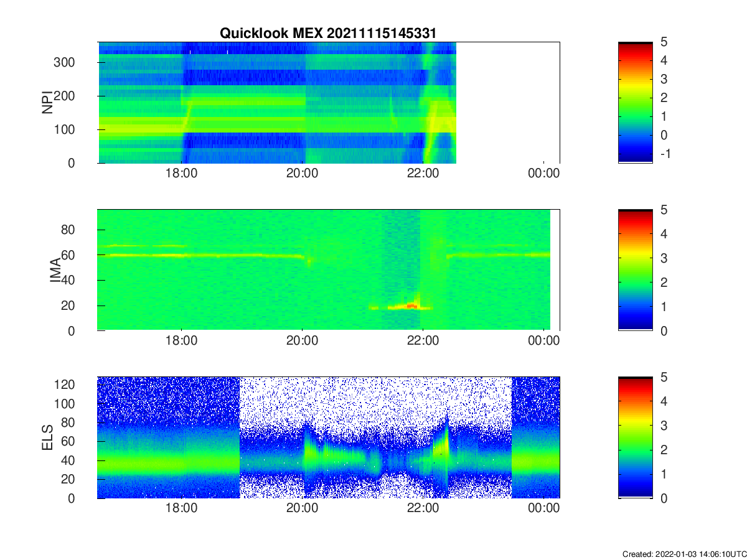
Task: Click the IMA y-axis label
Action: pos(56,270)
